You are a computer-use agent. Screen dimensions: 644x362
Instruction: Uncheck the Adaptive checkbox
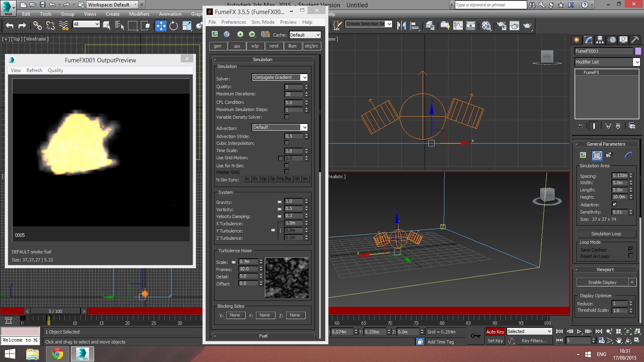(614, 204)
